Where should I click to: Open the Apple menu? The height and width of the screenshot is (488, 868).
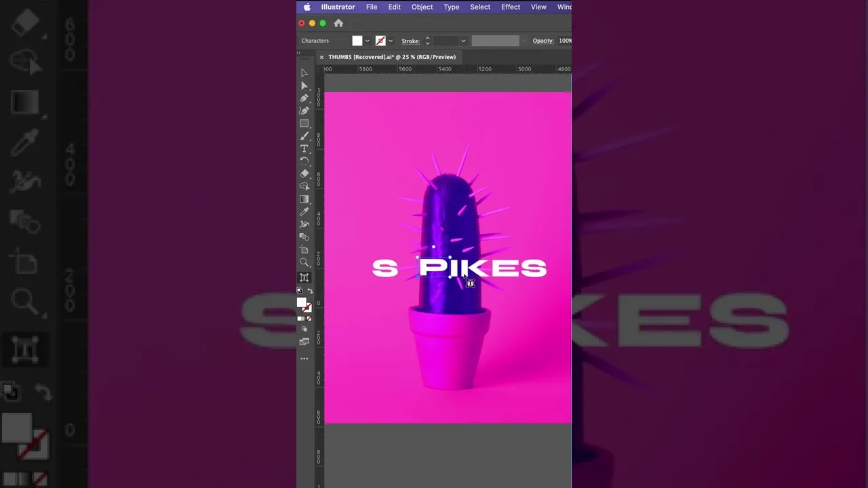point(307,7)
